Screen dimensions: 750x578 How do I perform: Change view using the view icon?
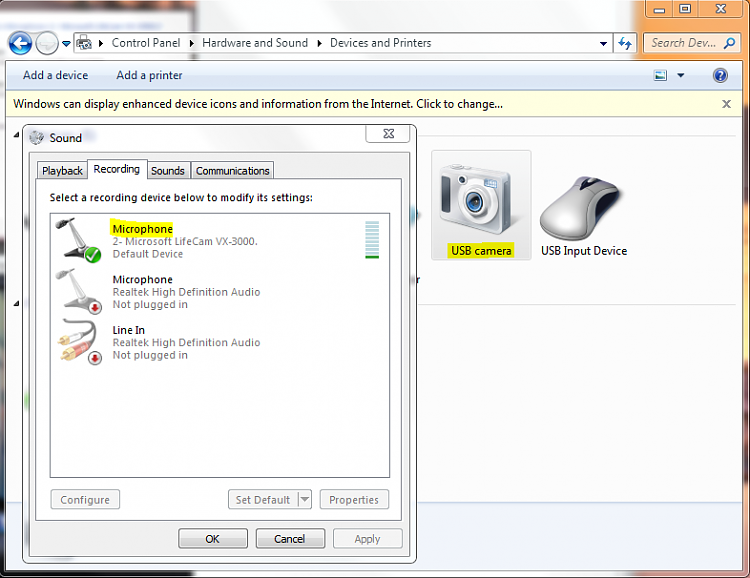(661, 75)
